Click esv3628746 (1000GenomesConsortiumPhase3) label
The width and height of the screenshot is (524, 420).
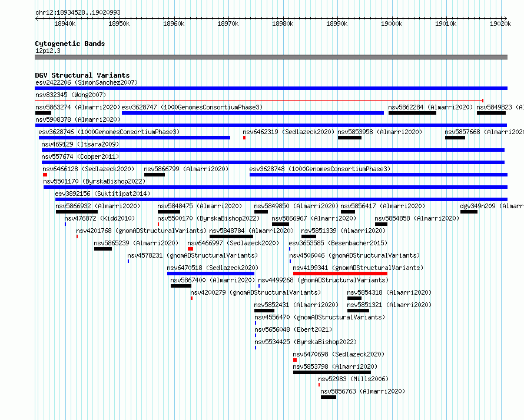[109, 132]
